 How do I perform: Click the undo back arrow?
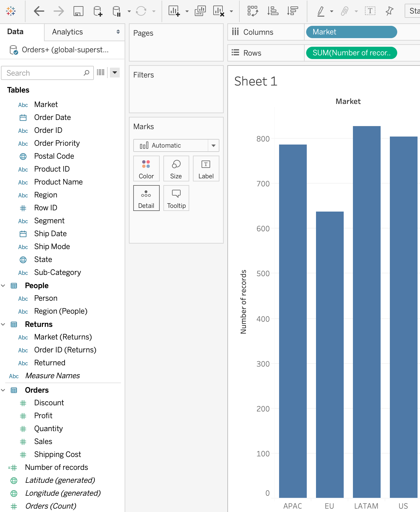(39, 11)
